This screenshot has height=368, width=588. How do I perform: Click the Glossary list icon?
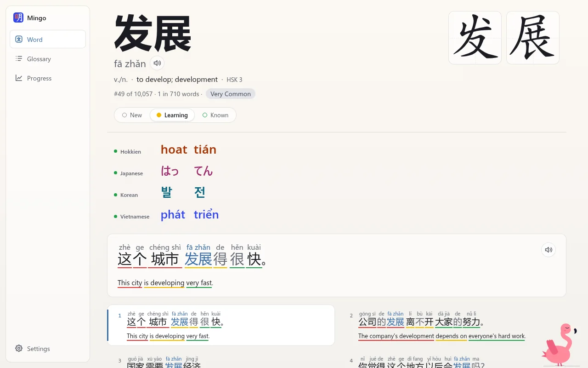(19, 59)
